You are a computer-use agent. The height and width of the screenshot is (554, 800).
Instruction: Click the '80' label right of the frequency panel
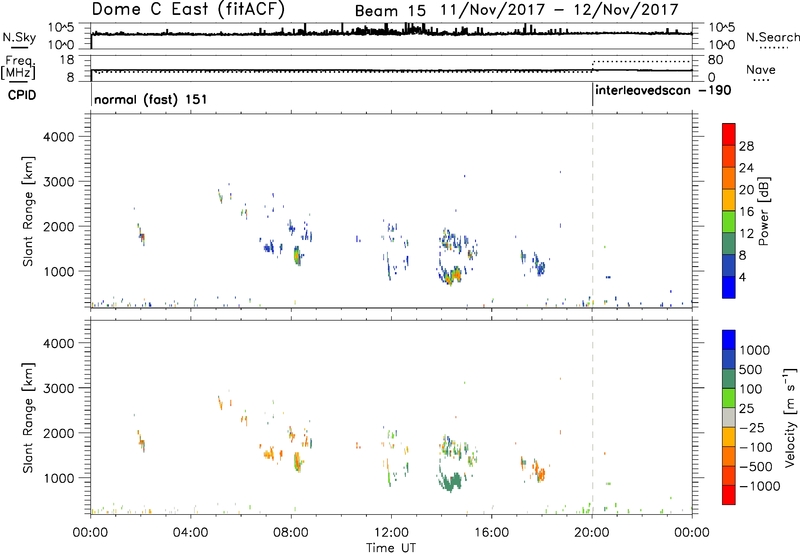716,60
